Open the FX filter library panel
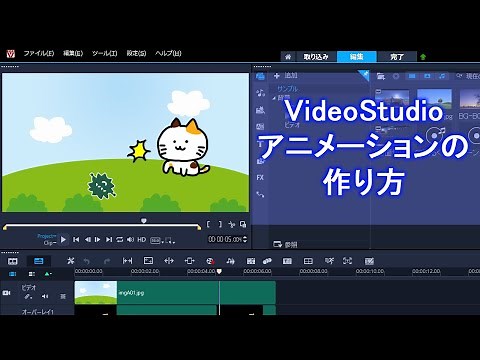 [260, 178]
